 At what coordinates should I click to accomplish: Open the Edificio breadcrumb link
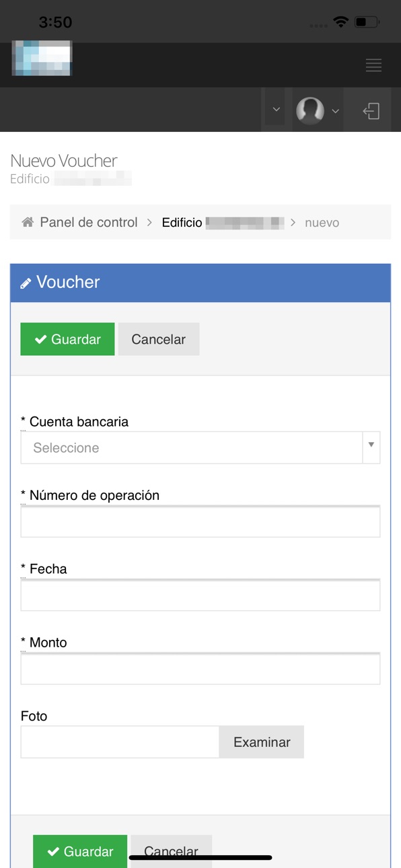[x=223, y=222]
